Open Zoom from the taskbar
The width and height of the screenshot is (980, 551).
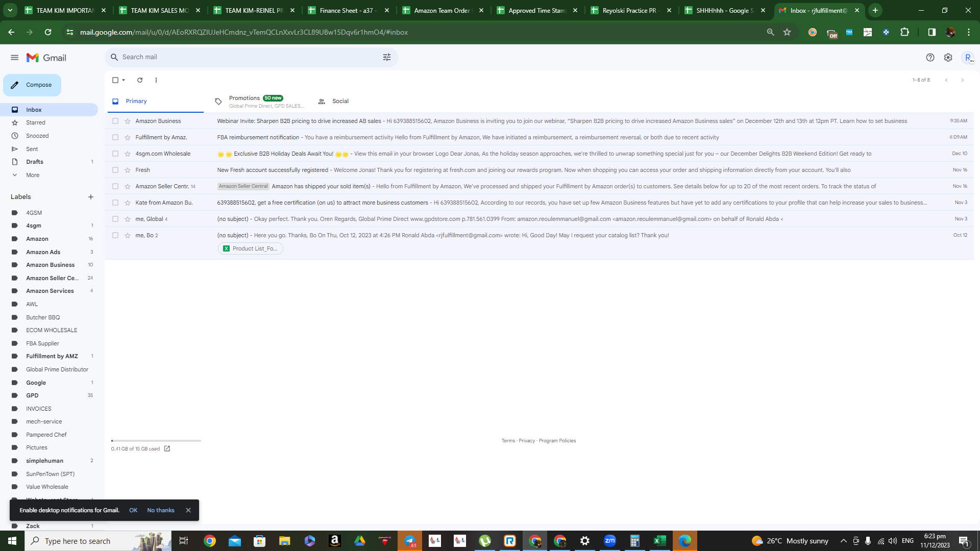pos(610,541)
